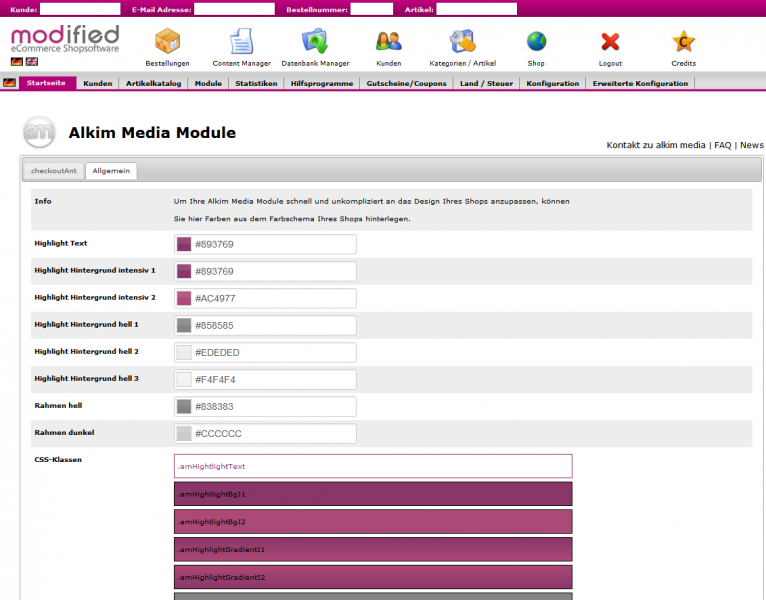
Task: Open the Land / Steuer menu
Action: click(486, 84)
